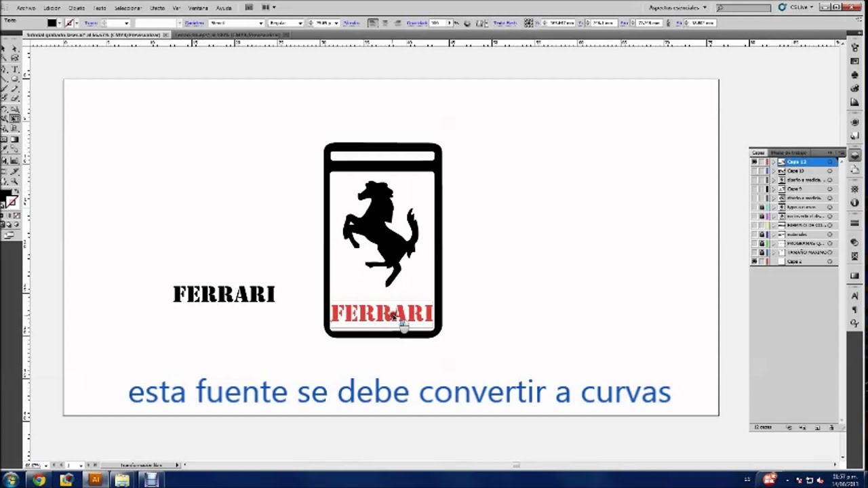
Task: Click the Carácter link in control bar
Action: 195,22
